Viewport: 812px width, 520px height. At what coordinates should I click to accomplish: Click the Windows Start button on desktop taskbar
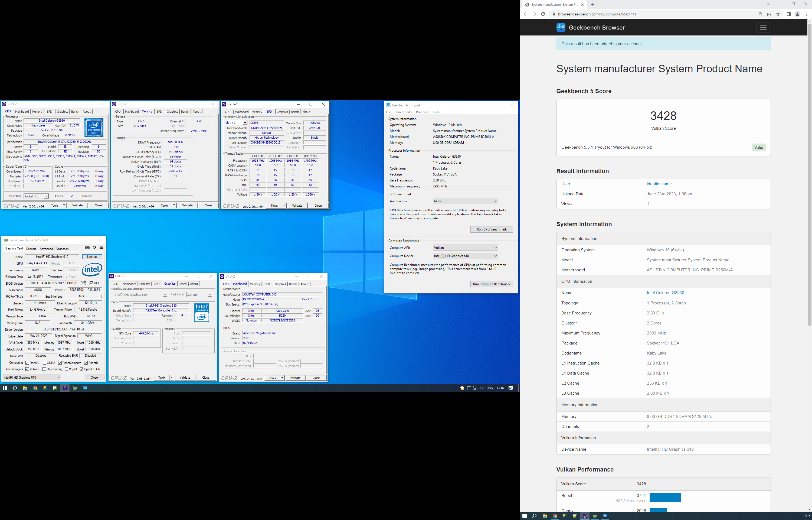[5, 388]
